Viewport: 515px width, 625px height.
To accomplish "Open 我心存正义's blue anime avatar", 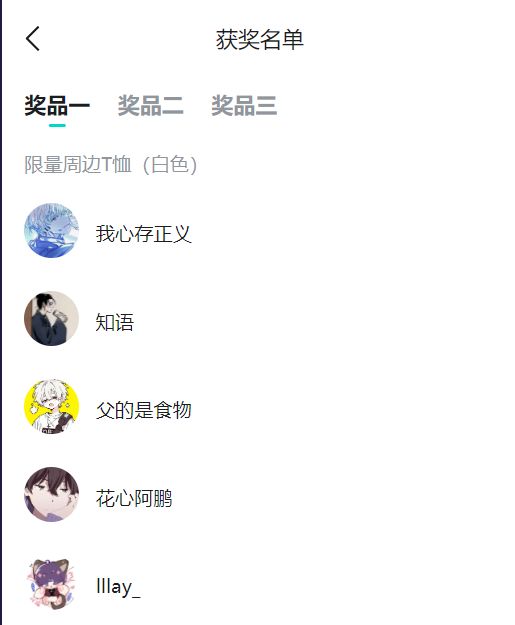I will tap(51, 230).
